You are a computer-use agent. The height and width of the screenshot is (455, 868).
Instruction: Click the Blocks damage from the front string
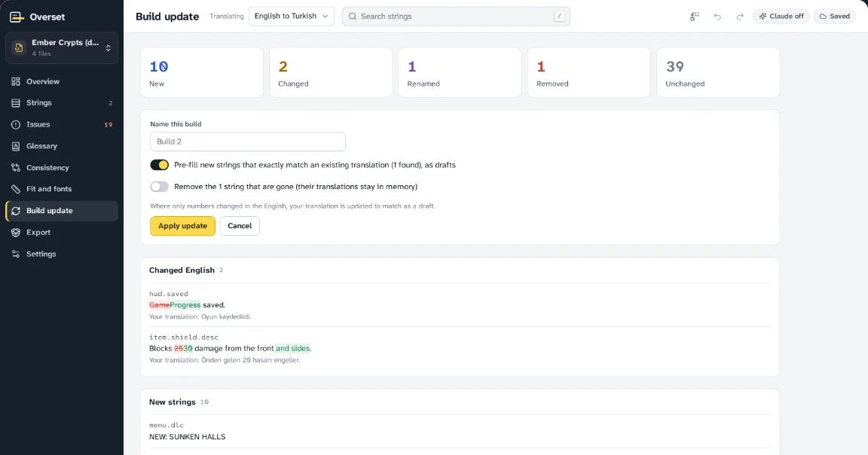click(x=231, y=348)
